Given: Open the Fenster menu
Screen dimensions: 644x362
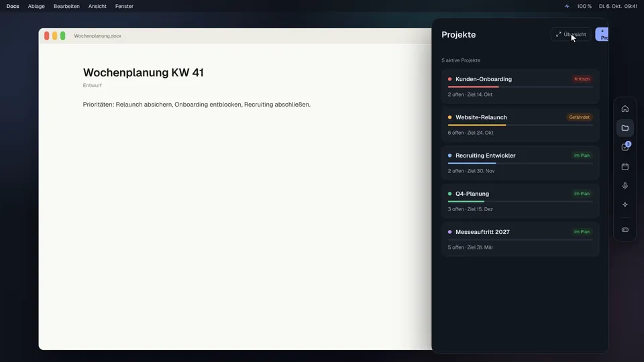Looking at the screenshot, I should coord(124,6).
